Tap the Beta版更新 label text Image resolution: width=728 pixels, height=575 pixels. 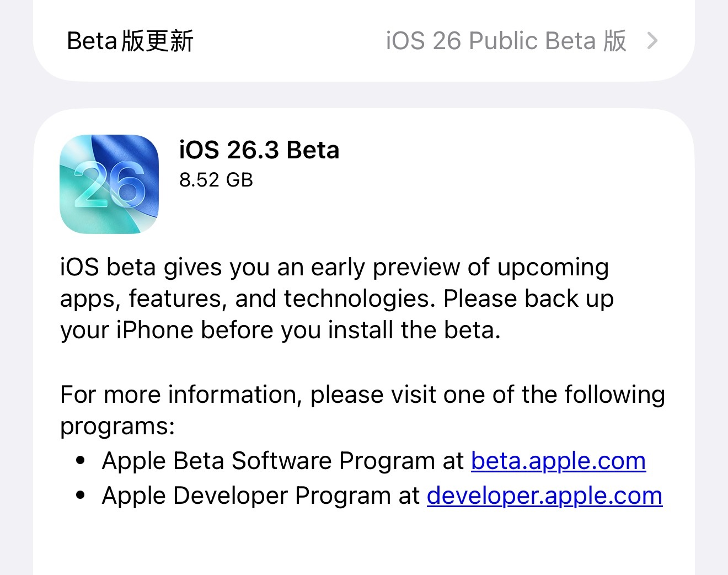pos(130,41)
